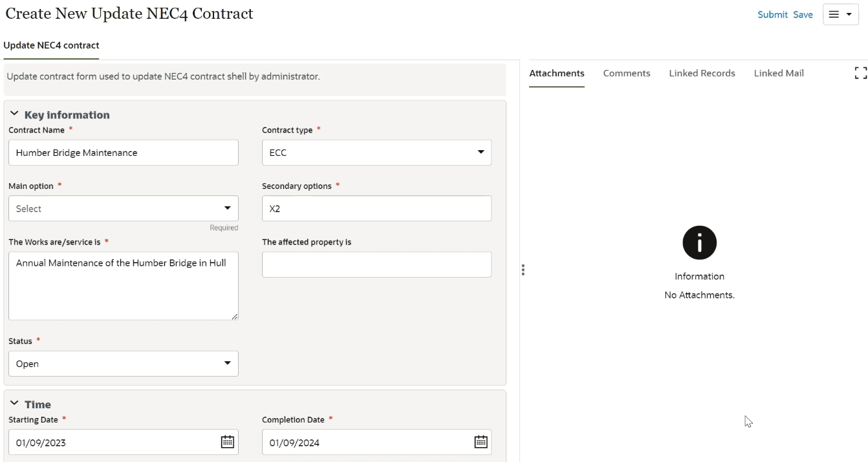The width and height of the screenshot is (868, 462).
Task: Switch to the Linked Records tab
Action: click(702, 73)
